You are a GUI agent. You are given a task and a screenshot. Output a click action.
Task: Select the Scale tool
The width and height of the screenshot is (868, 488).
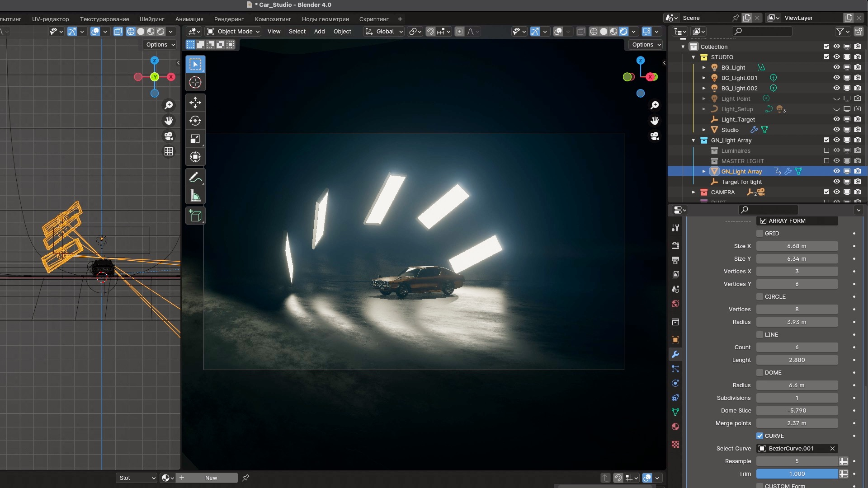(x=195, y=139)
